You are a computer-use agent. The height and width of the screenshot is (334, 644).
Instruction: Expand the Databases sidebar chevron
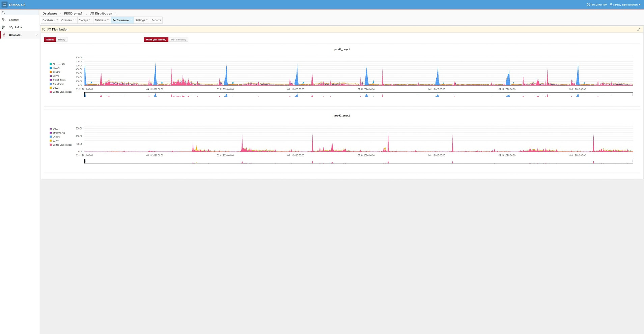point(36,35)
